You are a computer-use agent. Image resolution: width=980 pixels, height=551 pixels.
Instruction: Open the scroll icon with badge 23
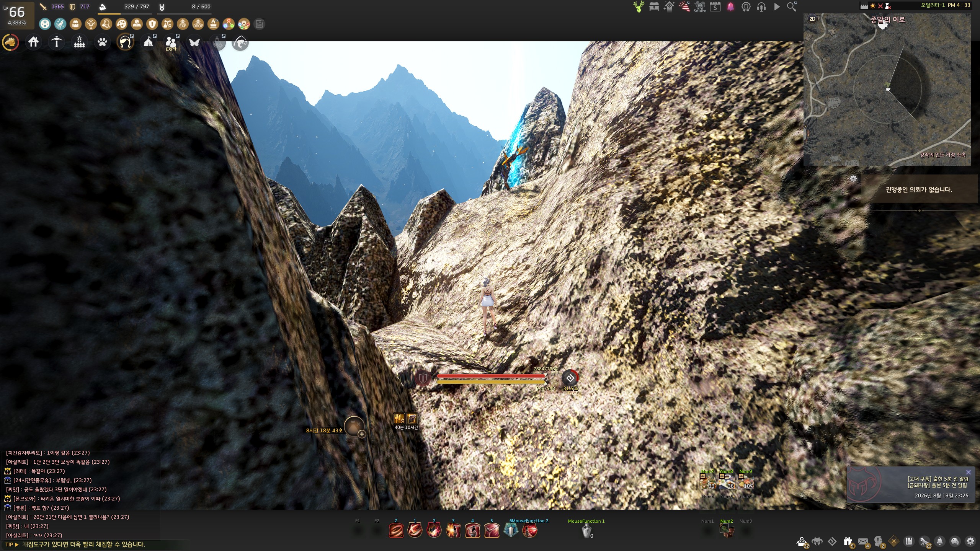(924, 542)
